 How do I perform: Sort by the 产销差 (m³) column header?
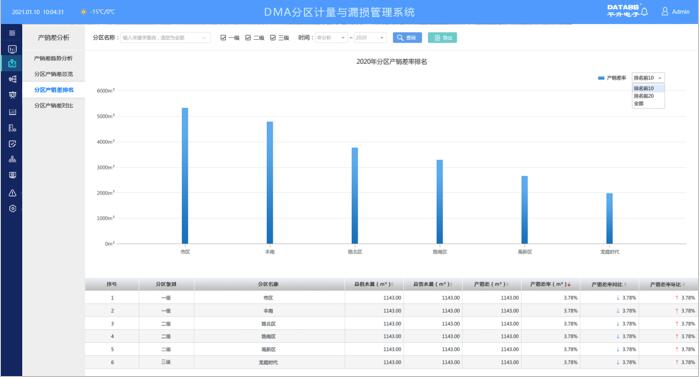(x=491, y=284)
